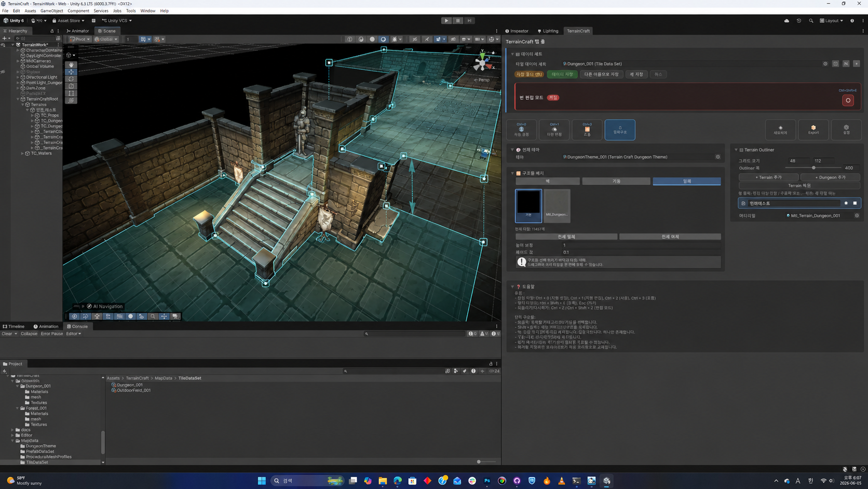The image size is (868, 489).
Task: Open TerrainCraft settings gear button
Action: [846, 129]
